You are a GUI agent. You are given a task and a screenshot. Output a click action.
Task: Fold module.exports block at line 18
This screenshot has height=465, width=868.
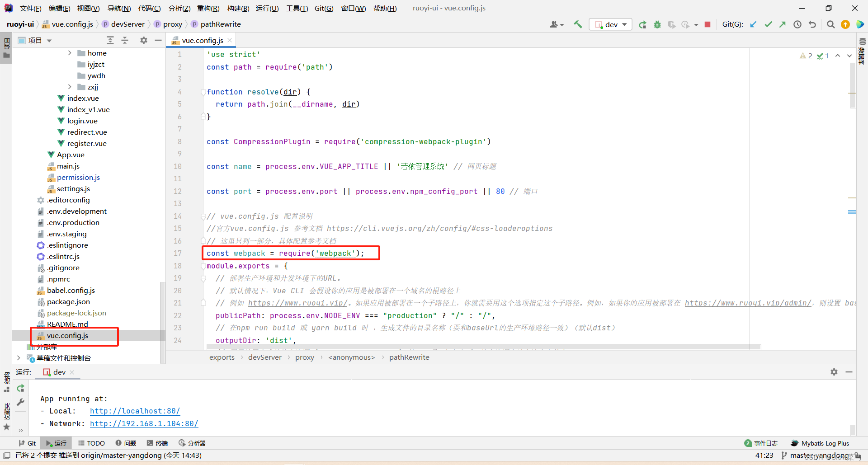pyautogui.click(x=203, y=266)
